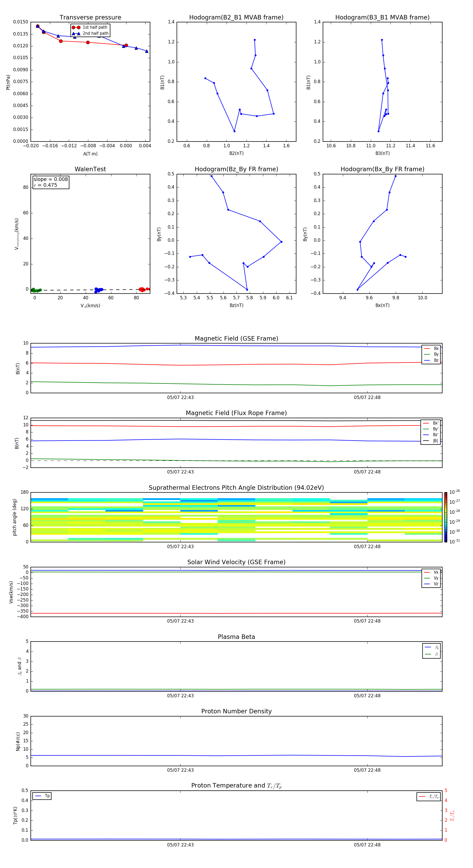Image resolution: width=473 pixels, height=868 pixels.
Task: Click the |B| entry in flux rope legend
Action: tap(431, 441)
